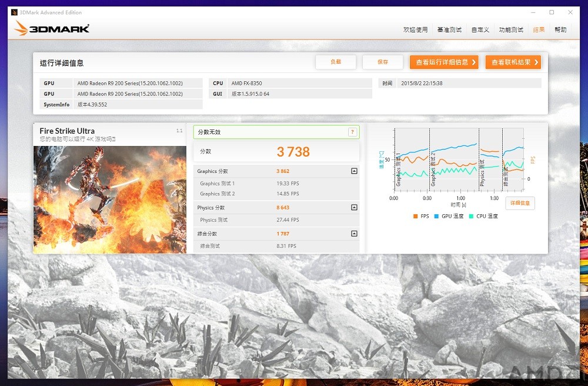Click the 3DMark logo in the header
Screen dimensions: 588x386
click(52, 28)
